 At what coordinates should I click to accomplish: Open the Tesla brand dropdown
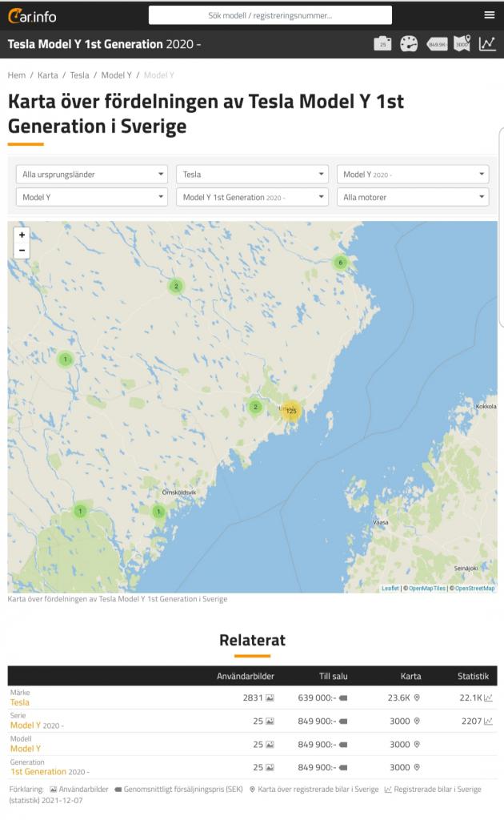tap(252, 174)
